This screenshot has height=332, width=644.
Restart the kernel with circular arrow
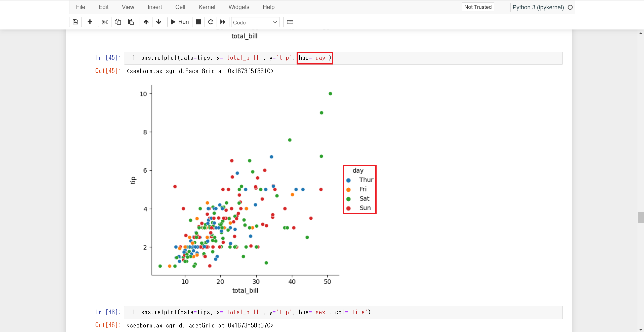211,22
